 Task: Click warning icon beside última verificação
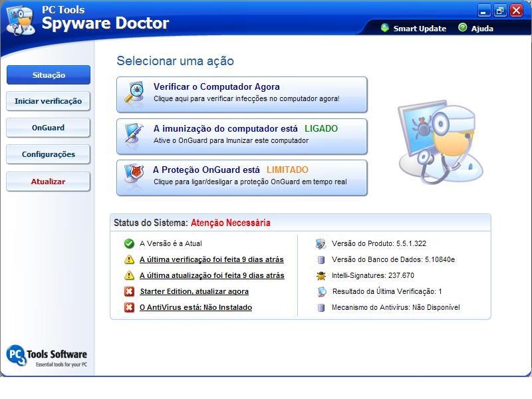[129, 259]
